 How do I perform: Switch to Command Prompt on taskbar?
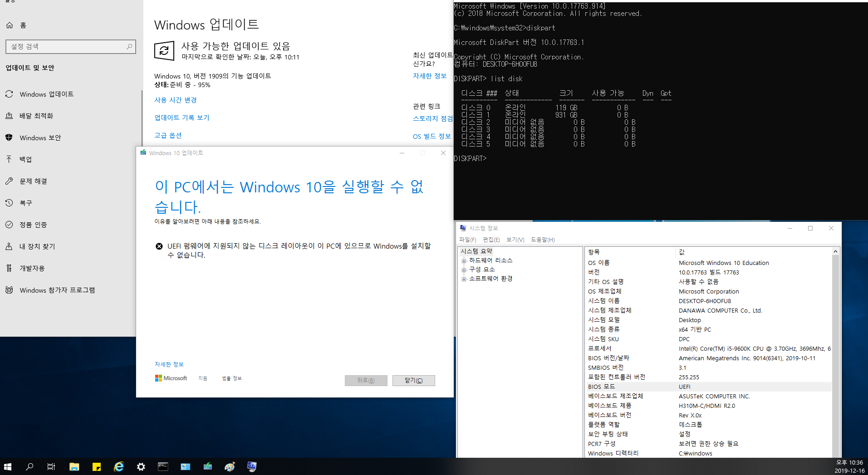163,466
